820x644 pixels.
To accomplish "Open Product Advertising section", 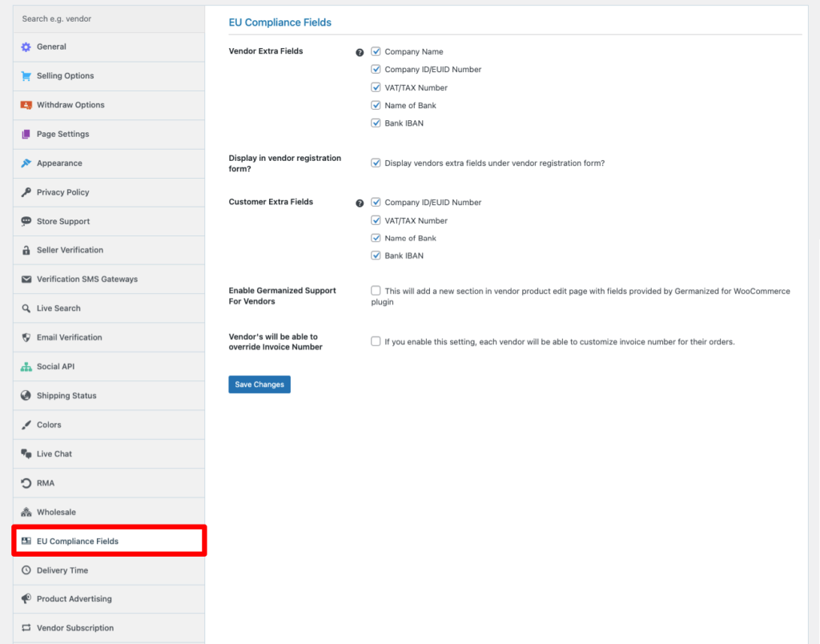I will pyautogui.click(x=109, y=598).
